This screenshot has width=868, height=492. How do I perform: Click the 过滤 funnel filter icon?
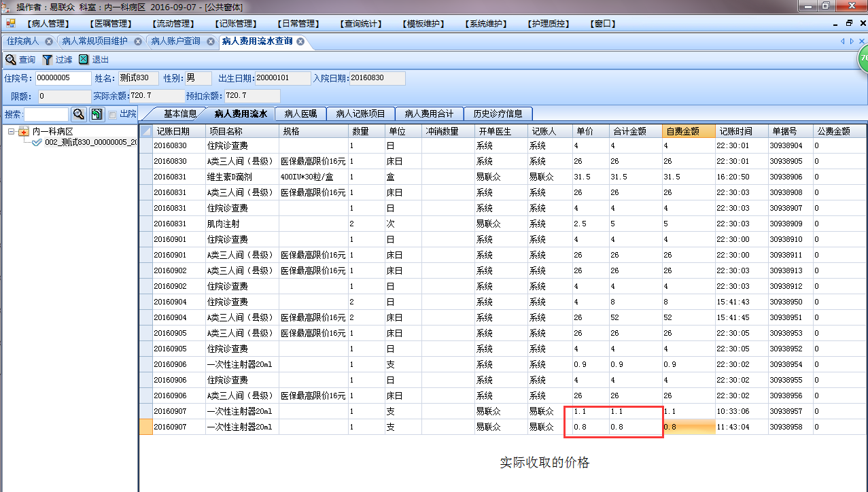(48, 60)
